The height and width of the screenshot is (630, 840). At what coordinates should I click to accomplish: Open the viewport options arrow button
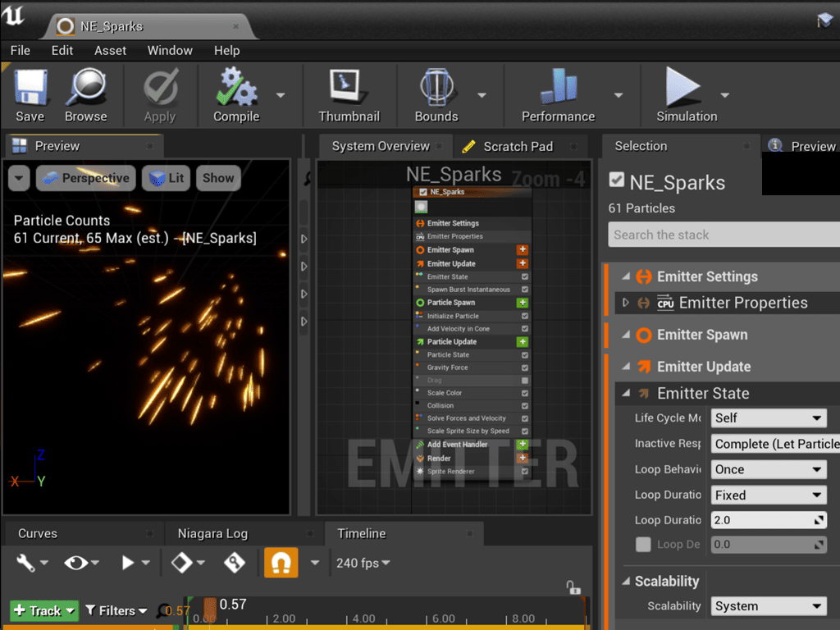pyautogui.click(x=19, y=178)
